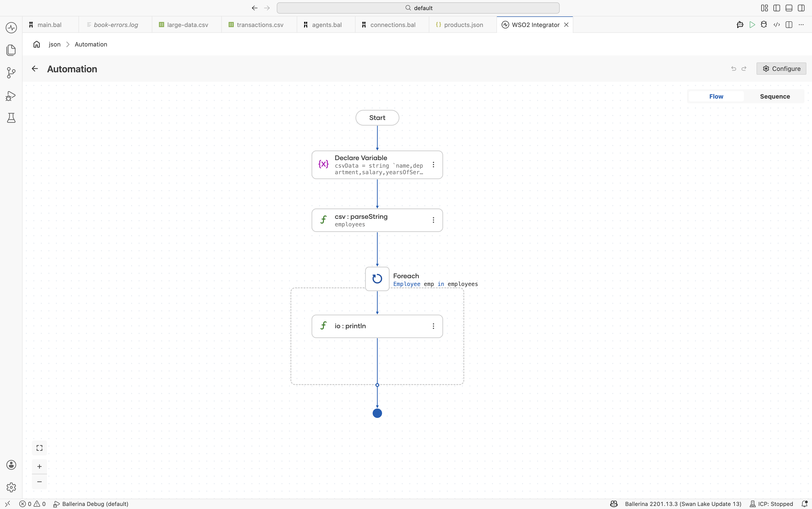Click the green Run play icon
This screenshot has height=509, width=812.
coord(752,25)
